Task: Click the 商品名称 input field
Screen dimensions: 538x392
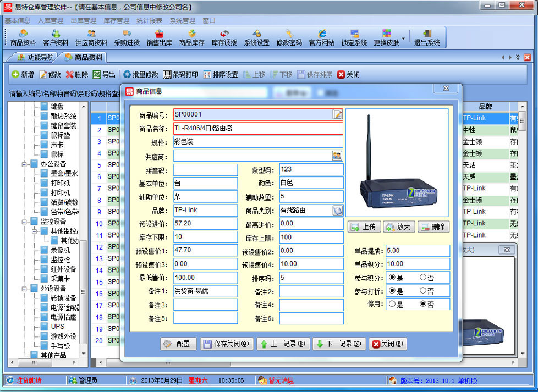Action: coord(257,129)
